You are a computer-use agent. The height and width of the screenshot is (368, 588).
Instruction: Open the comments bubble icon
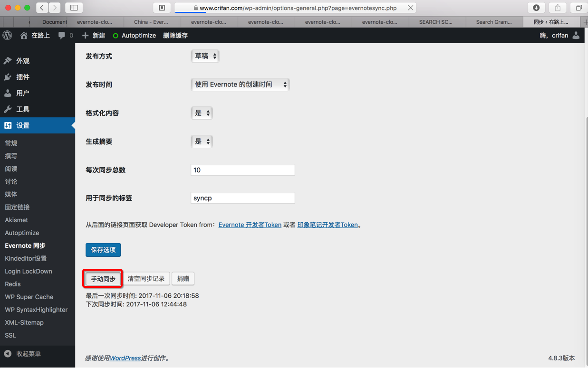pyautogui.click(x=61, y=36)
